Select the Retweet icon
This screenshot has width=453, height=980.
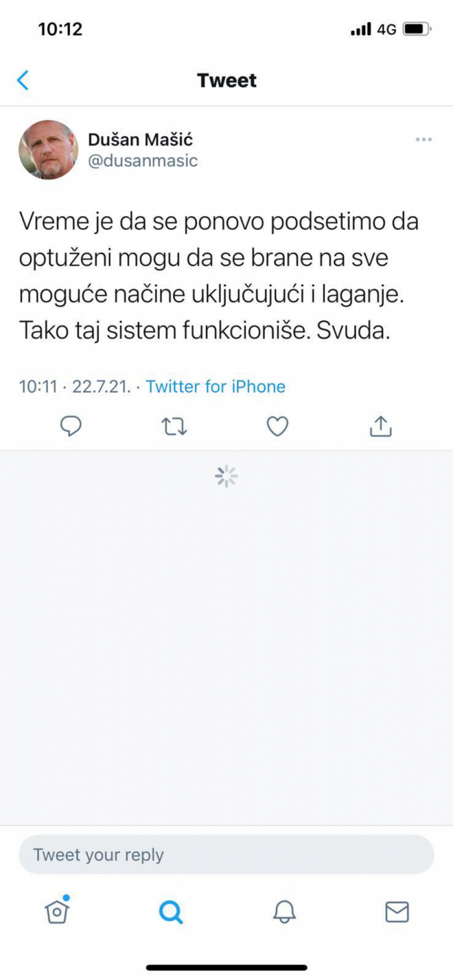pyautogui.click(x=174, y=427)
